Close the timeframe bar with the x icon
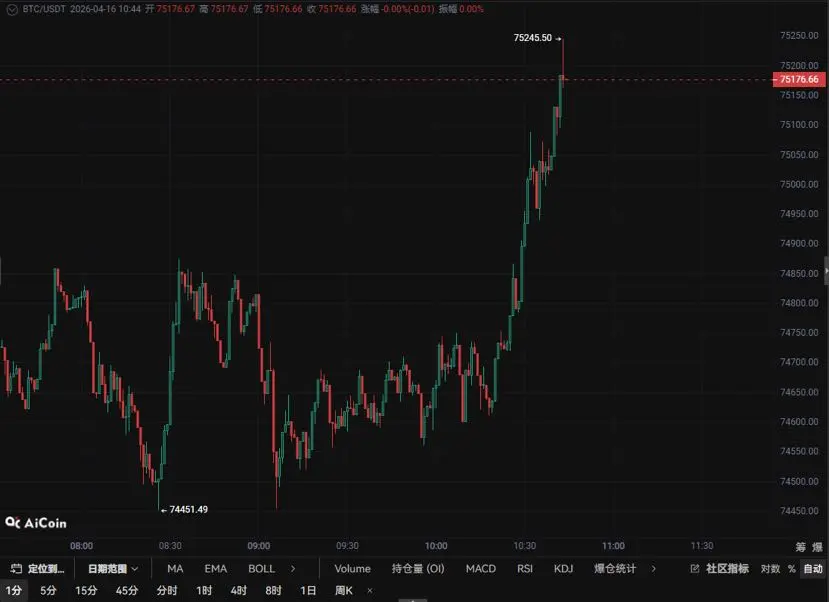 click(x=370, y=590)
